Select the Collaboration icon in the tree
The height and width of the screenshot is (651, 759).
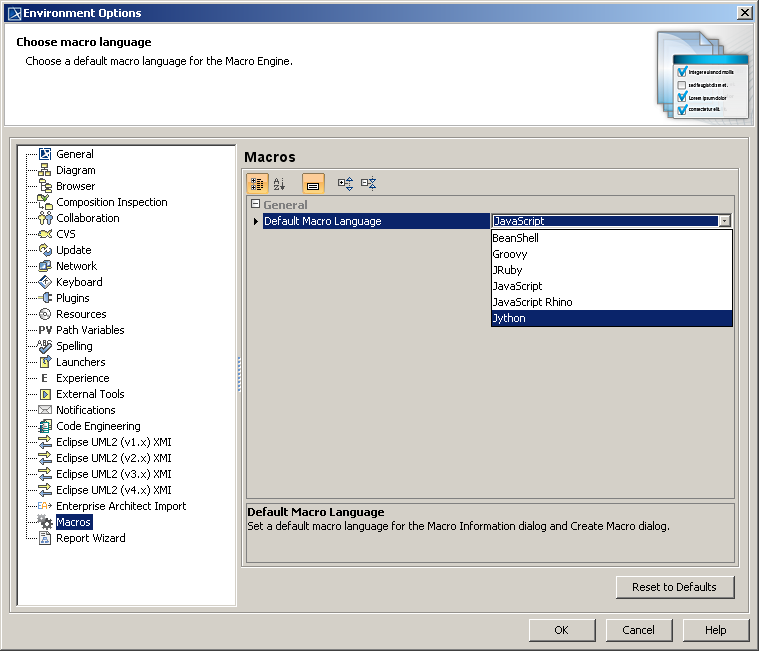(x=45, y=218)
